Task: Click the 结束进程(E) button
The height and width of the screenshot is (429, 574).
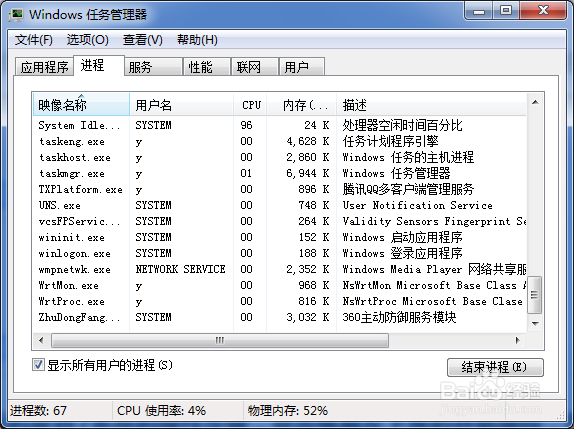Action: point(495,367)
